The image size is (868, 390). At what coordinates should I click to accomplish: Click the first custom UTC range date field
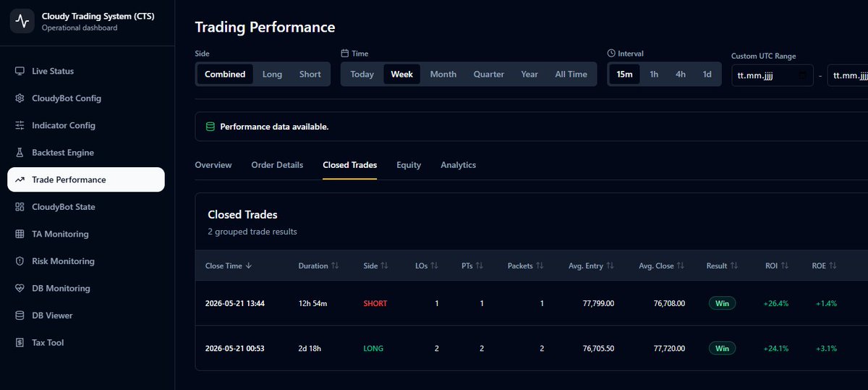[x=773, y=75]
